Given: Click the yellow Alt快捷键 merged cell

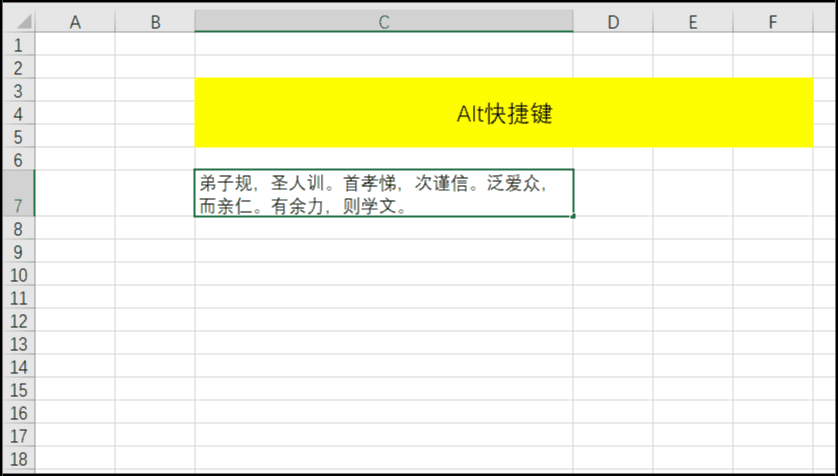Looking at the screenshot, I should [504, 113].
